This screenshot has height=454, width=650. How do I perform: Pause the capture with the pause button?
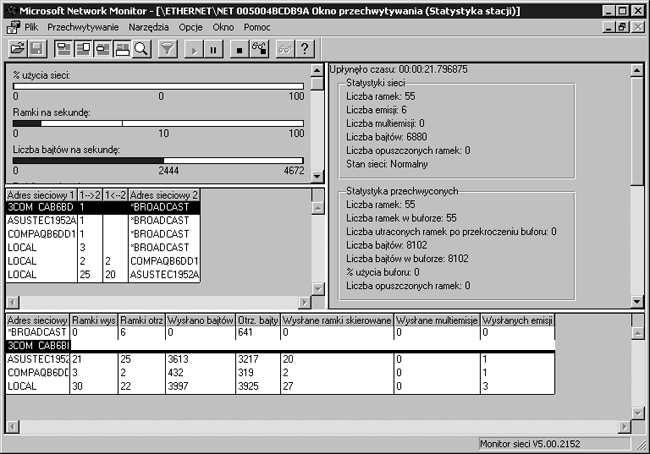213,48
